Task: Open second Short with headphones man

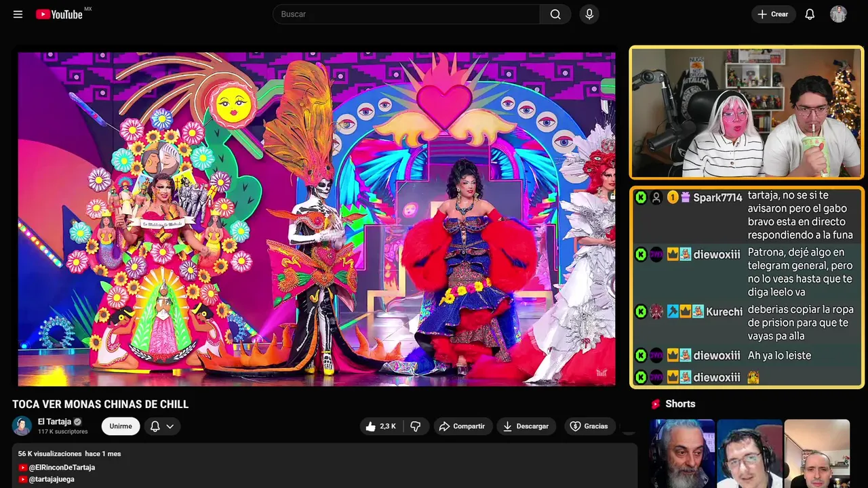Action: (x=749, y=453)
